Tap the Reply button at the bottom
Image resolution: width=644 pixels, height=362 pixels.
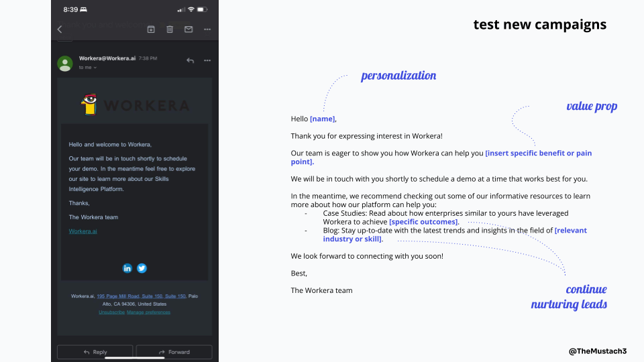click(x=95, y=352)
